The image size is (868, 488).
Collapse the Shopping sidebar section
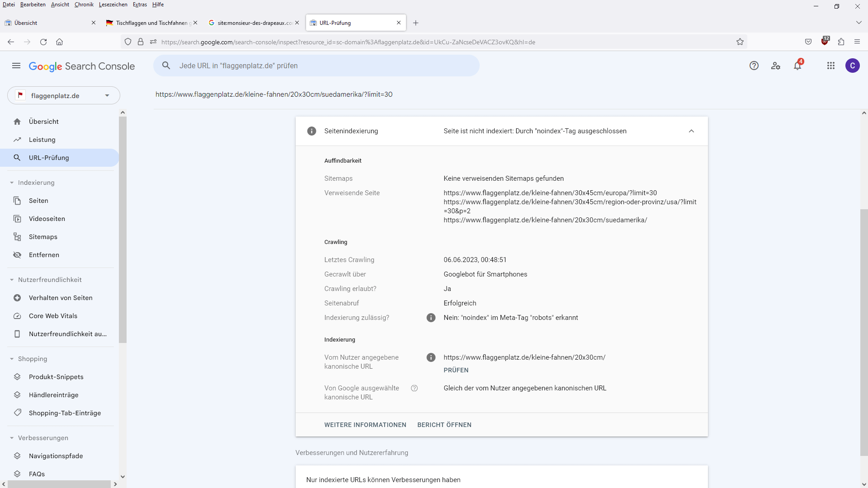[12, 359]
